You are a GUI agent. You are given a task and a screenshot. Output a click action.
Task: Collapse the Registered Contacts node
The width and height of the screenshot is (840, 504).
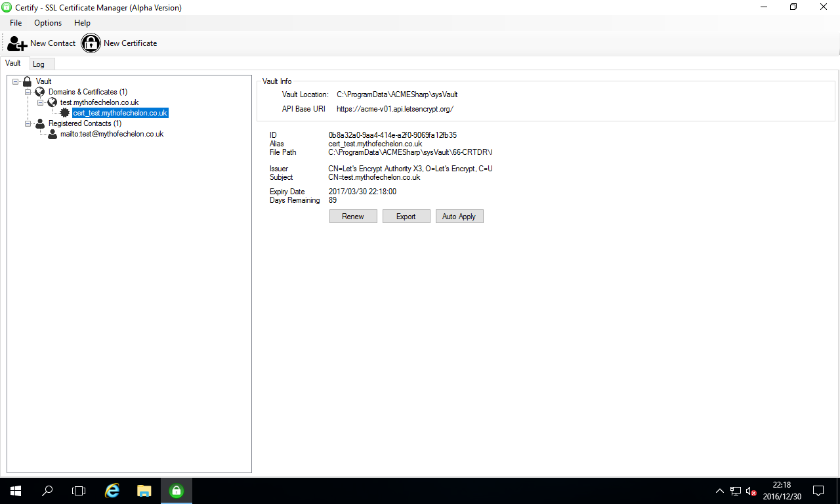click(28, 123)
